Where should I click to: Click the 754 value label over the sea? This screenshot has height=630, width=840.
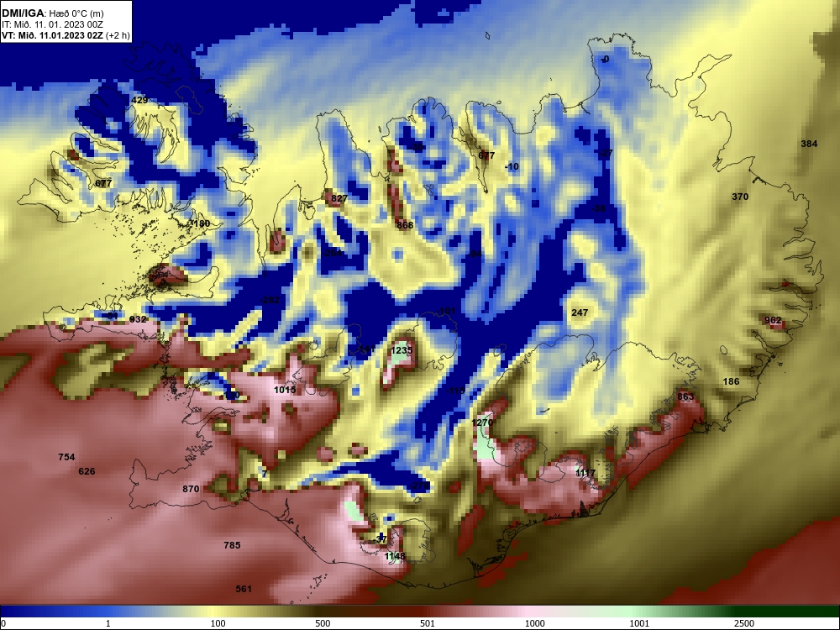[66, 457]
